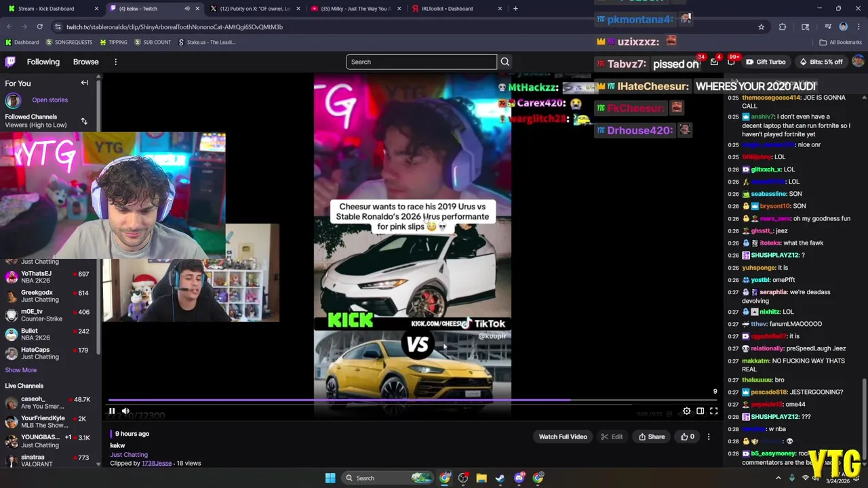Reload the current page

click(x=40, y=26)
